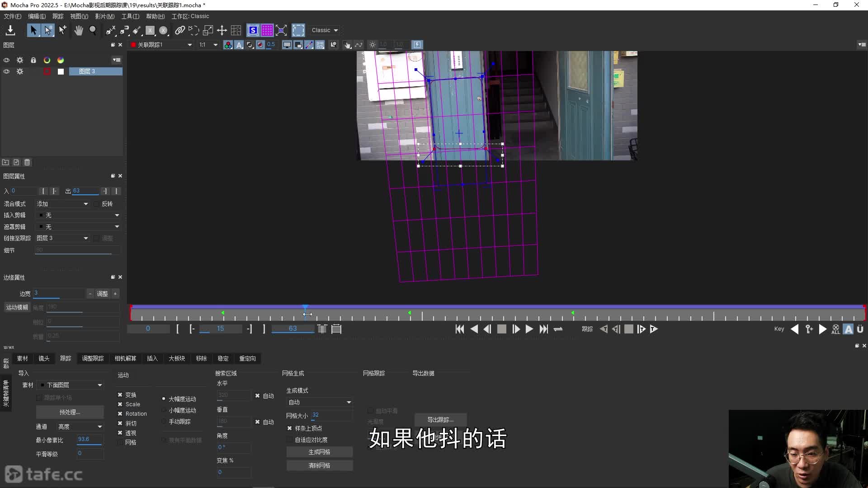Toggle the Show Planar Surface button
This screenshot has height=488, width=868.
point(253,30)
